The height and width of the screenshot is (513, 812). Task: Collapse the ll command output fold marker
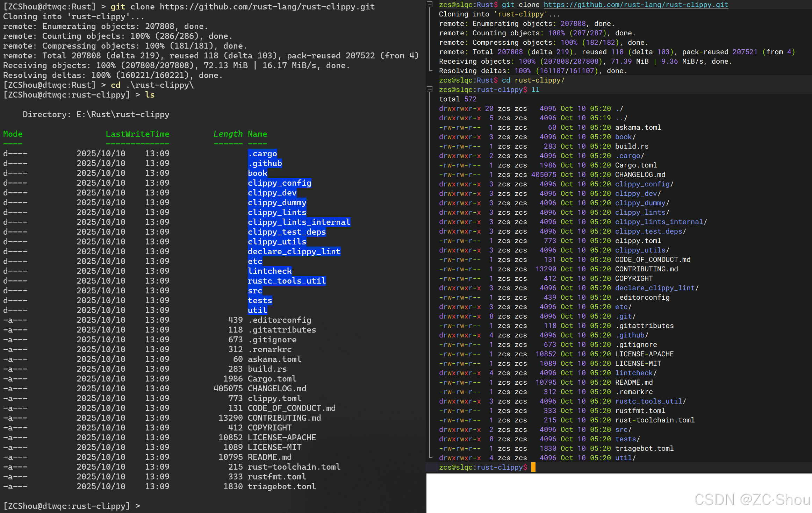click(430, 90)
